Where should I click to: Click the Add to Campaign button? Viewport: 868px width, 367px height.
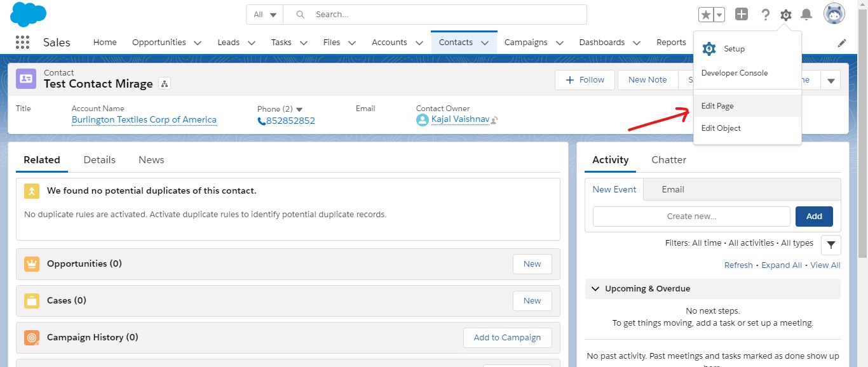[507, 338]
